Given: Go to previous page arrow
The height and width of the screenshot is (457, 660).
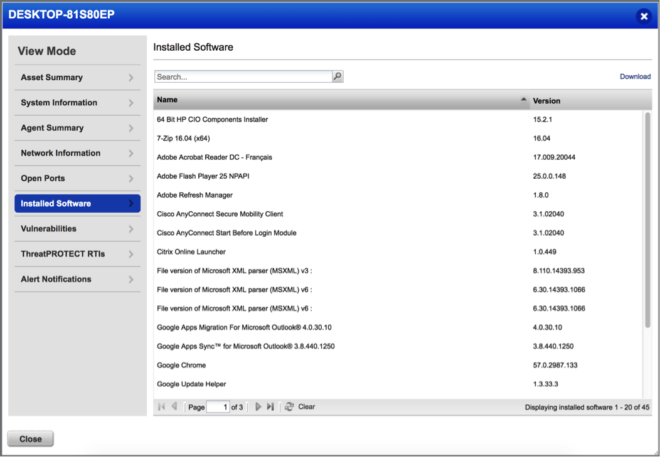Looking at the screenshot, I should tap(174, 407).
